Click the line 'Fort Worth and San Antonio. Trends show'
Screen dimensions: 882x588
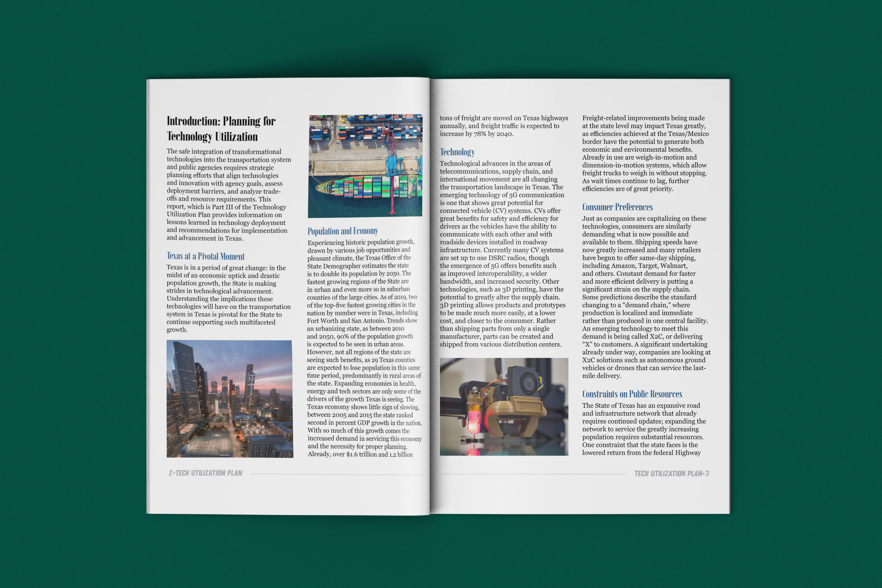tap(362, 321)
